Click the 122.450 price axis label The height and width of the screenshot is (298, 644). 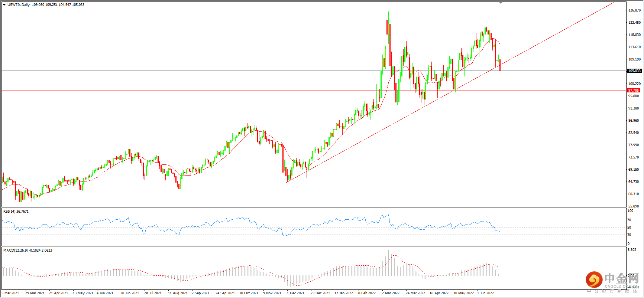tap(634, 23)
